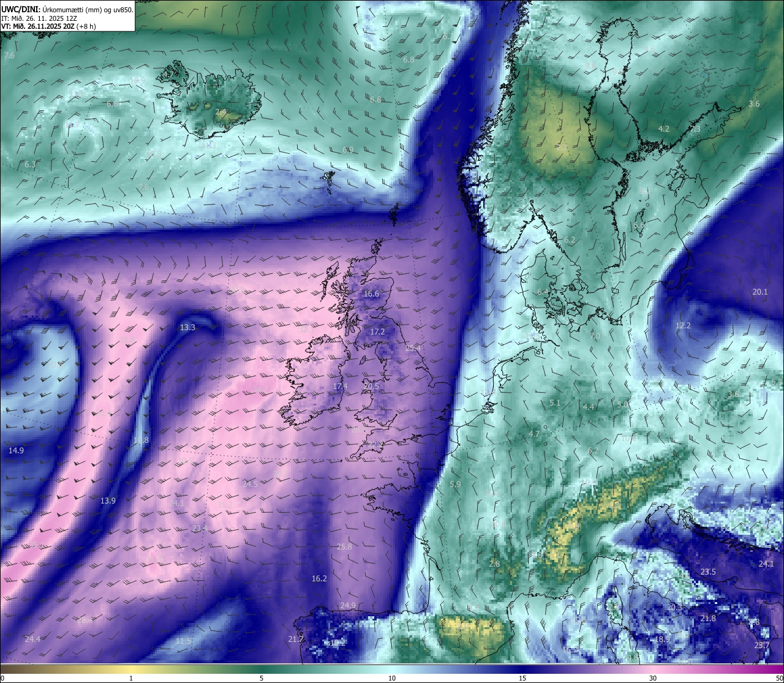Click the 13.3 value label
The image size is (784, 683).
pos(187,327)
